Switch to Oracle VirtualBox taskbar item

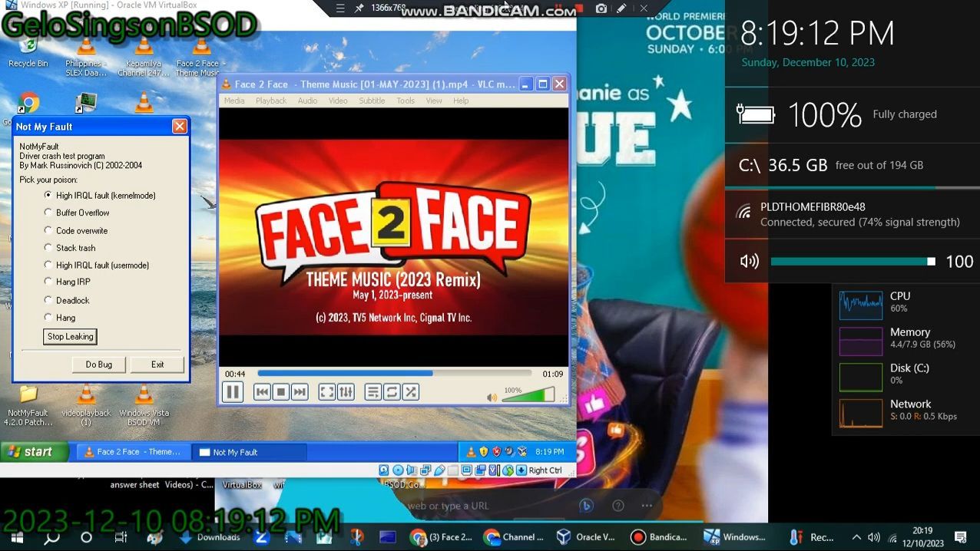pyautogui.click(x=587, y=537)
